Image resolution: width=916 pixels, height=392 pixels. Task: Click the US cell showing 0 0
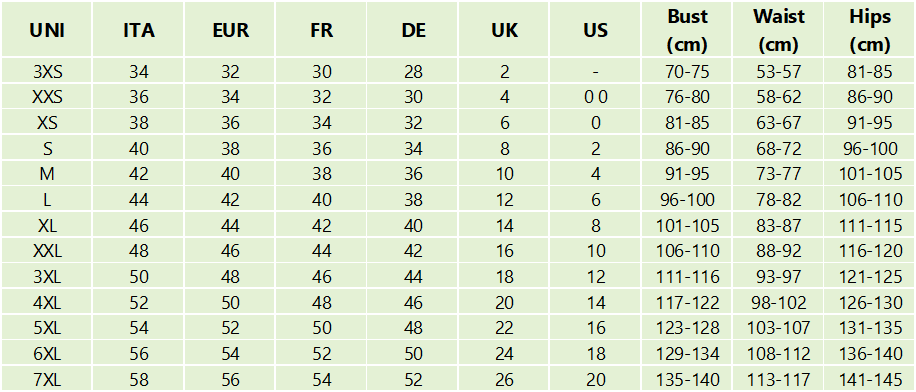pyautogui.click(x=595, y=96)
